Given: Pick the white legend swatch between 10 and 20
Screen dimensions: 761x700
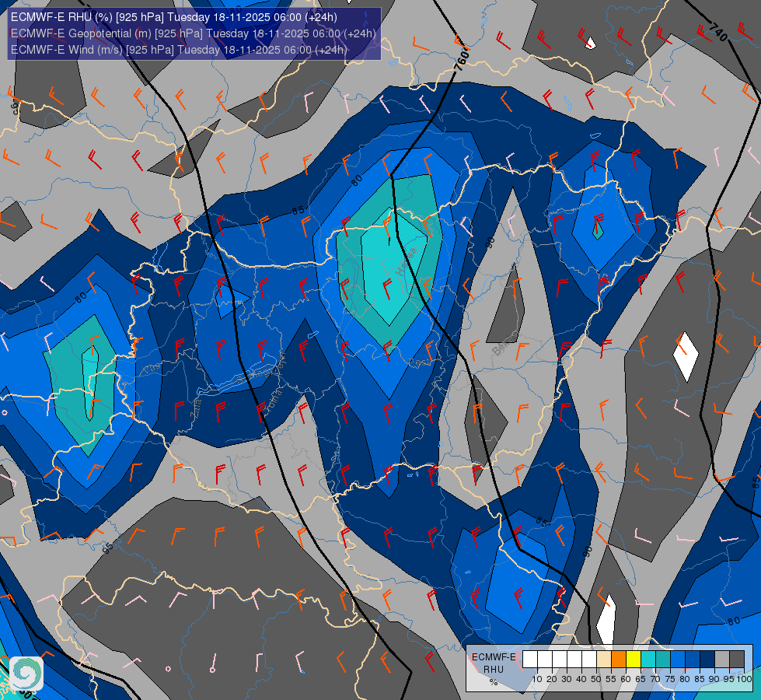Looking at the screenshot, I should point(545,659).
